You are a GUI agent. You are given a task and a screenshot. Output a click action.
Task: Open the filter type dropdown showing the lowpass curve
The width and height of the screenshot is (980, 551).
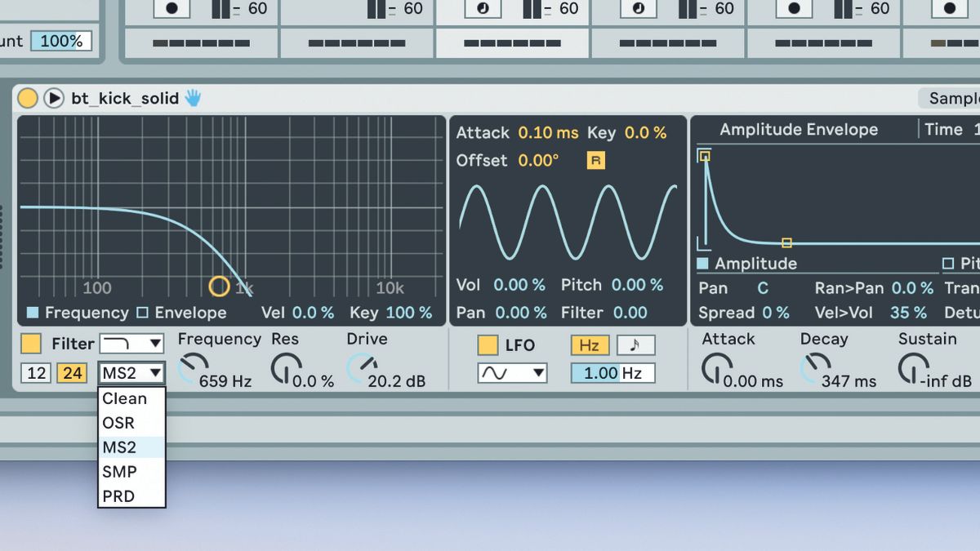point(132,343)
